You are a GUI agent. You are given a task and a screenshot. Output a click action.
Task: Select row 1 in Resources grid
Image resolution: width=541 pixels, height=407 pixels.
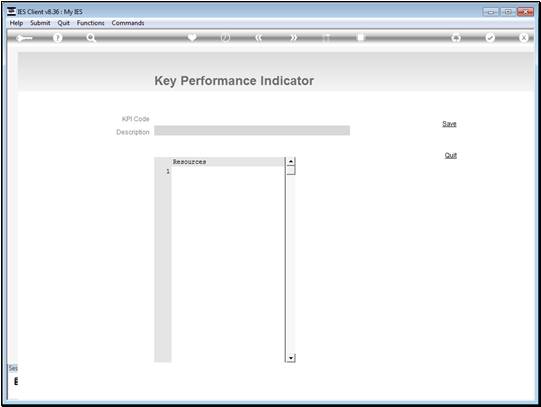(228, 171)
